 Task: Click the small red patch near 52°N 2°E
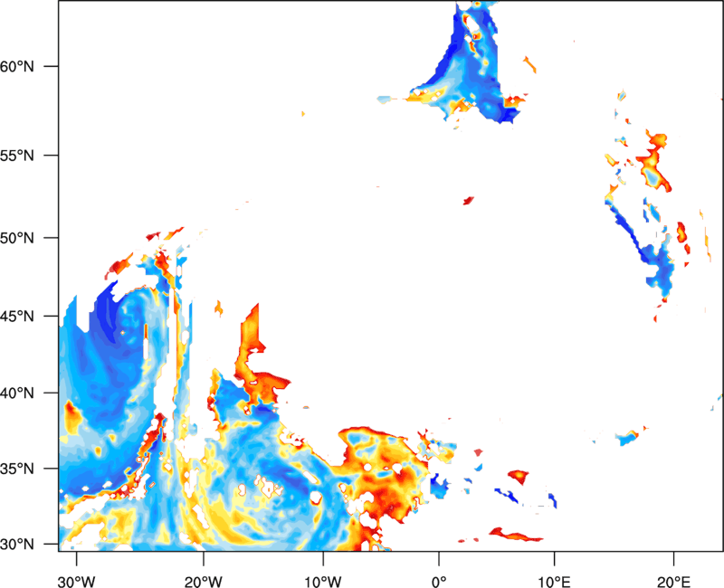pos(469,200)
